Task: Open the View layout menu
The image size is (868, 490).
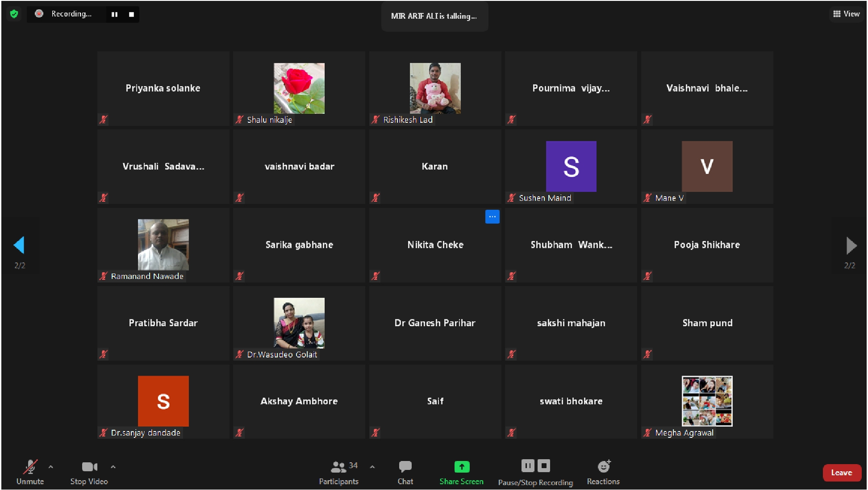Action: pyautogui.click(x=846, y=14)
